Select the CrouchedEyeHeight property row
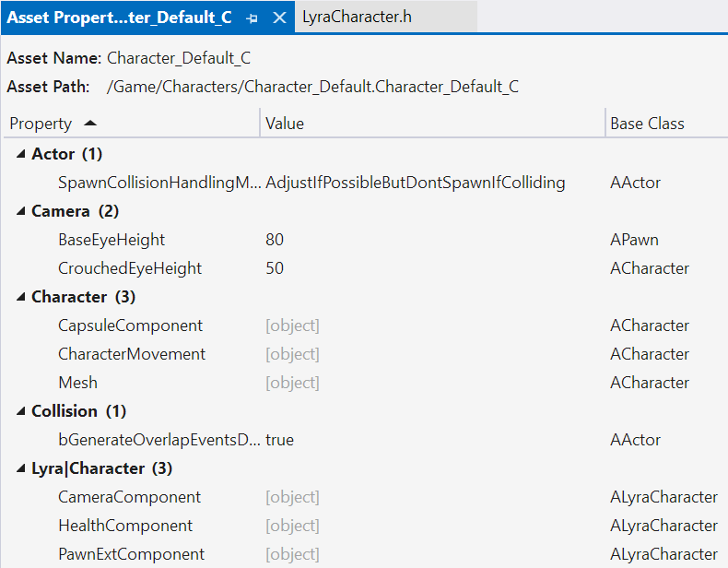Screen dimensions: 728x568 [130, 268]
